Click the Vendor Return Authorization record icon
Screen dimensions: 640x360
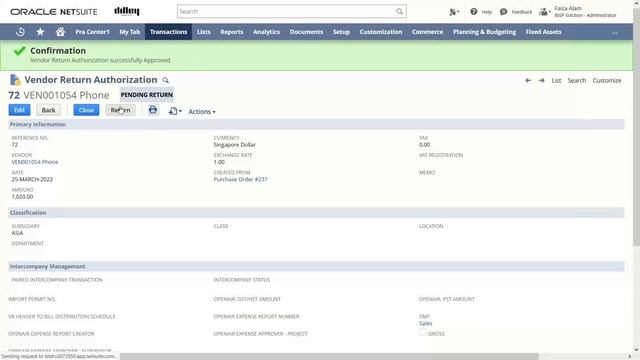click(15, 80)
